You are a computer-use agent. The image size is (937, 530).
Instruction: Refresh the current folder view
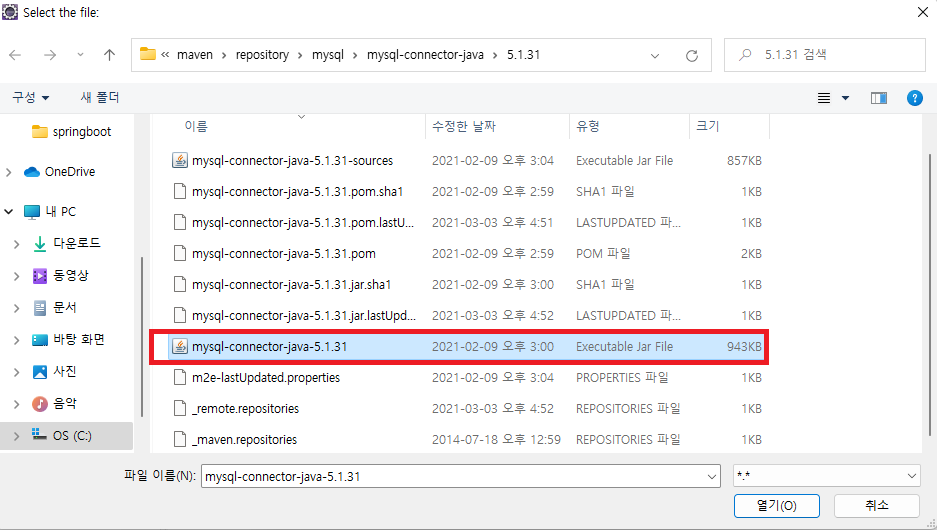point(692,56)
